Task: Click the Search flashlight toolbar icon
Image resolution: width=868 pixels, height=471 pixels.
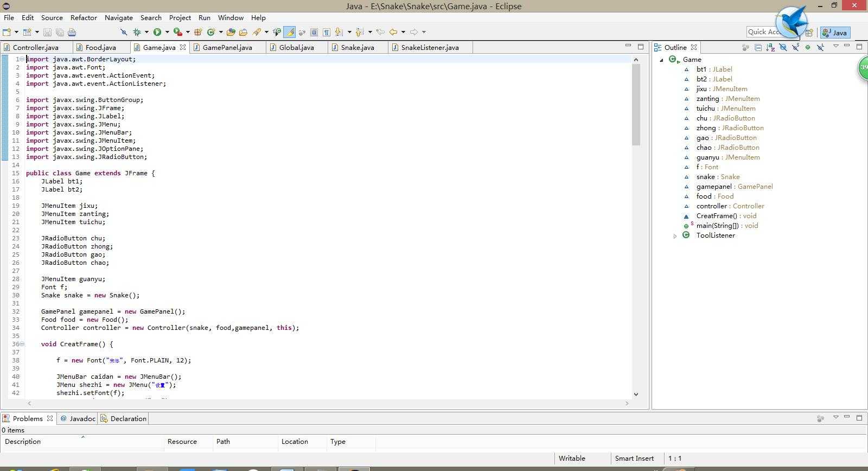Action: click(x=256, y=32)
